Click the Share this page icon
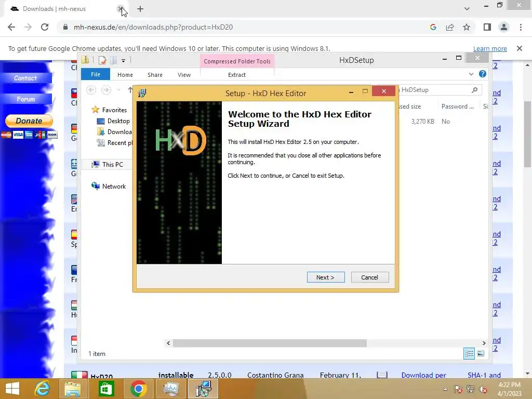 [x=450, y=27]
